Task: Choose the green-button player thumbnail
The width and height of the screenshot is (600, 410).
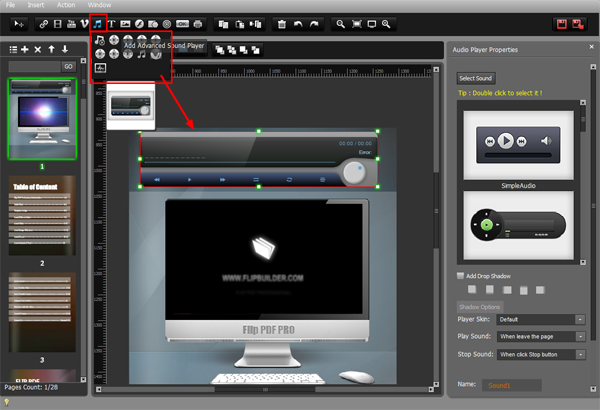Action: pyautogui.click(x=518, y=225)
